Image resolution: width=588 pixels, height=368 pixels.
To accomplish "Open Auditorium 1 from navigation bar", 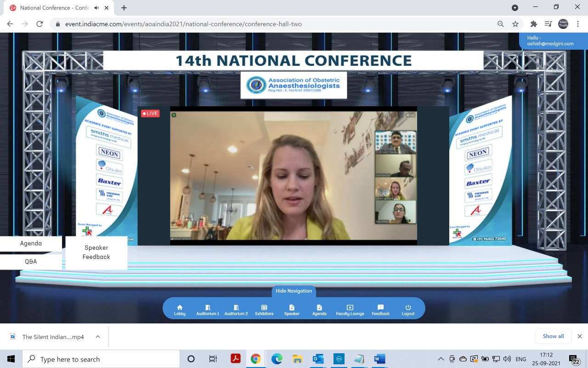I will pos(208,310).
